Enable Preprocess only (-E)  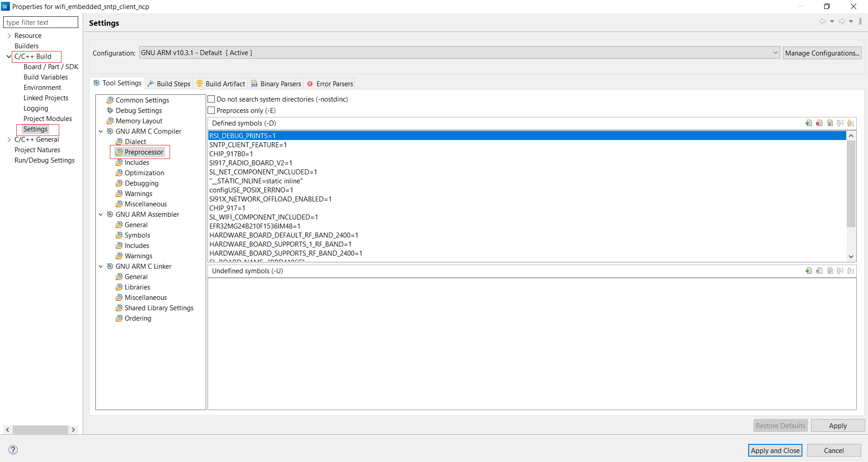[211, 110]
